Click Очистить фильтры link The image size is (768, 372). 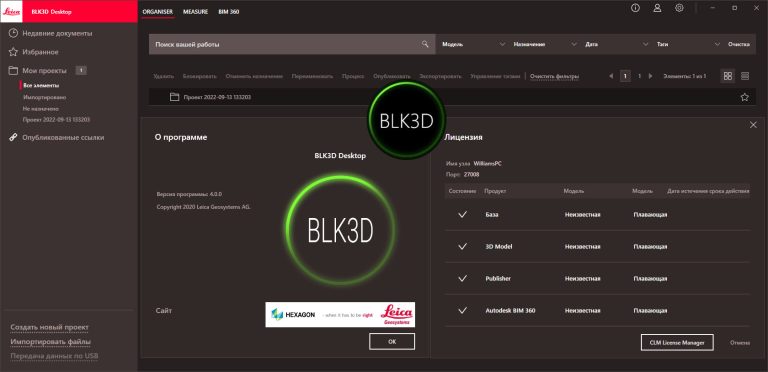point(554,77)
